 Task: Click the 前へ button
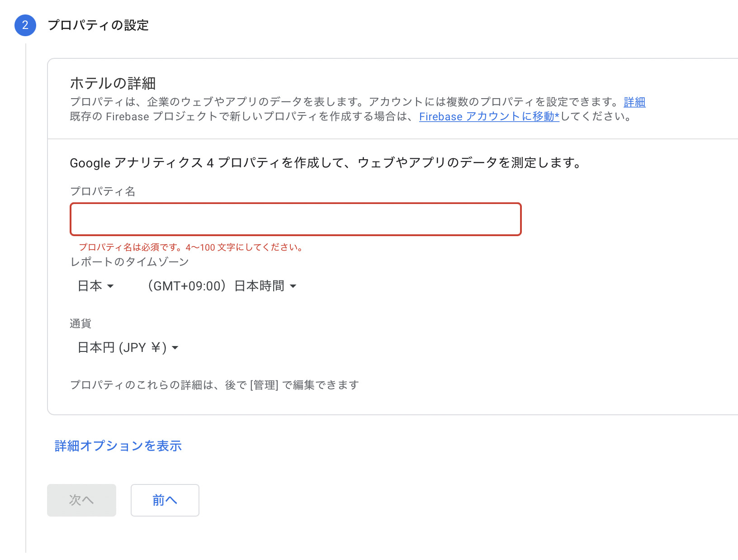point(165,500)
